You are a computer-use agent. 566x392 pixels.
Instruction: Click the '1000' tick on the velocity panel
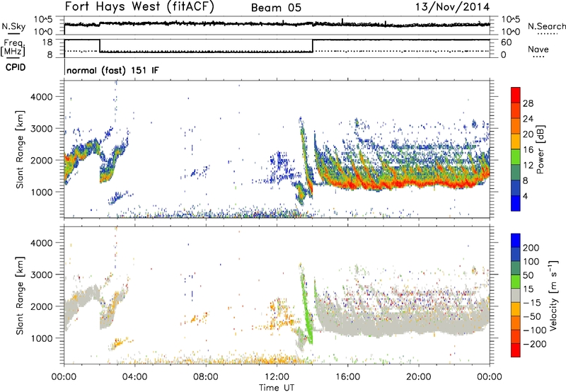[41, 338]
